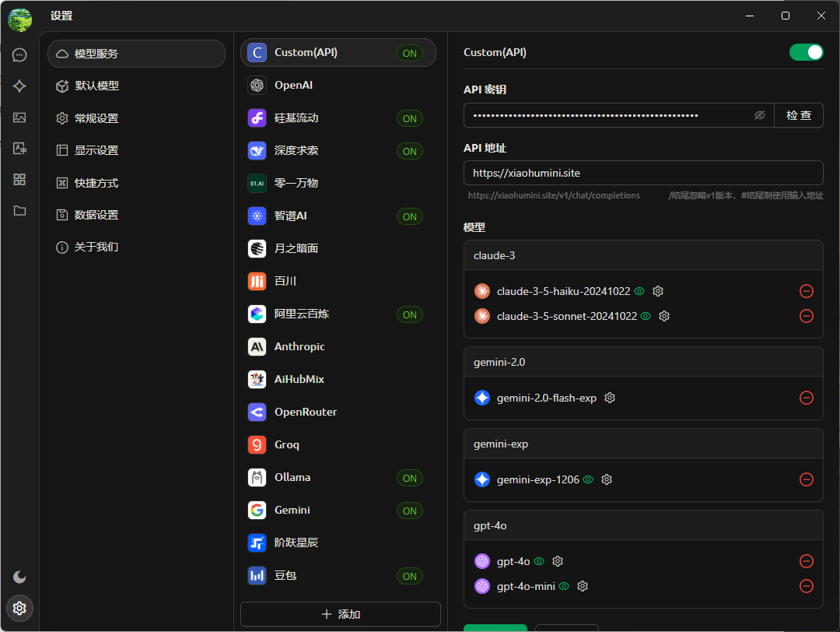Click the sparkle agents icon in sidebar
The width and height of the screenshot is (840, 632).
[x=19, y=86]
